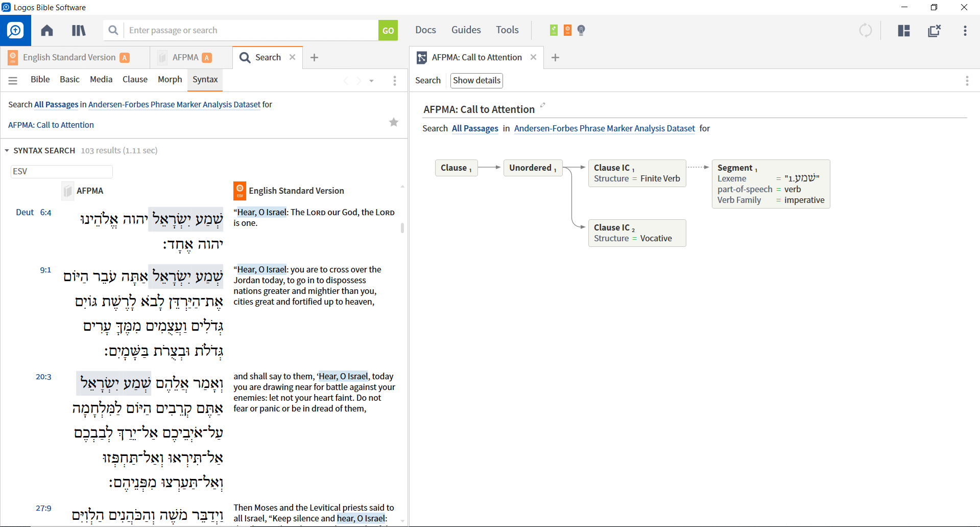Screen dimensions: 980x527
Task: Click the English Standard Version column icon
Action: point(240,191)
